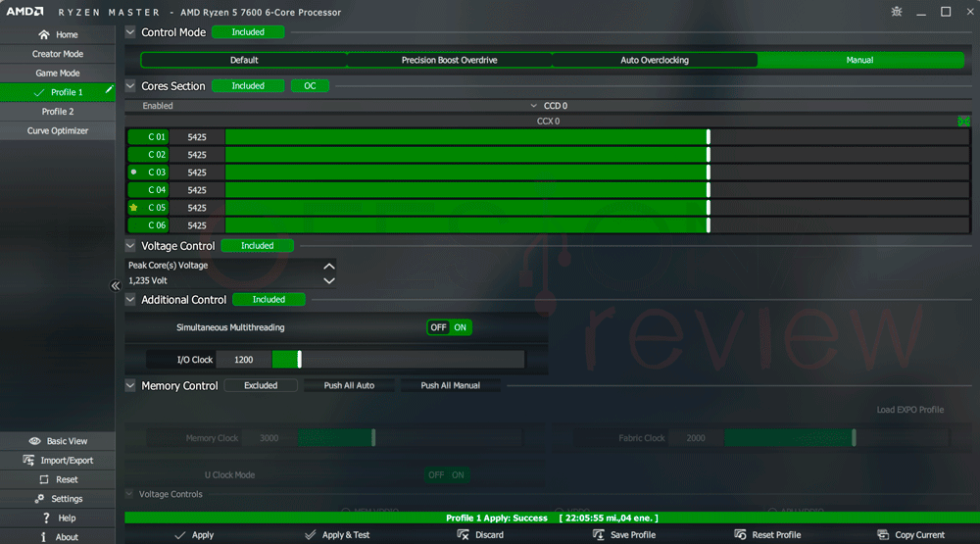The width and height of the screenshot is (980, 544).
Task: Decrease Peak Core(s) Voltage with down arrow
Action: click(328, 280)
